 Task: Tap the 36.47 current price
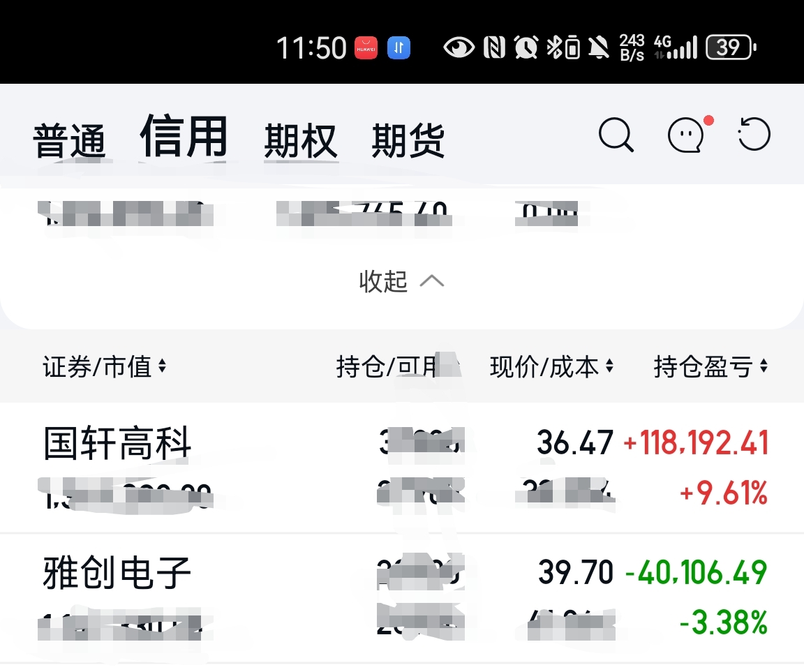(575, 442)
